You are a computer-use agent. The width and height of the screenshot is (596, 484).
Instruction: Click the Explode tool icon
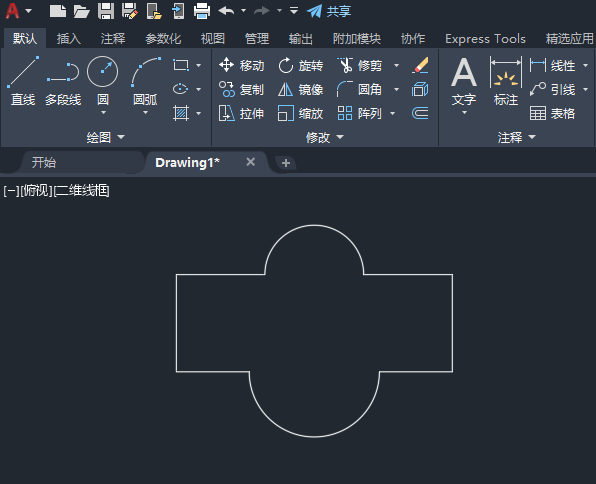420,89
